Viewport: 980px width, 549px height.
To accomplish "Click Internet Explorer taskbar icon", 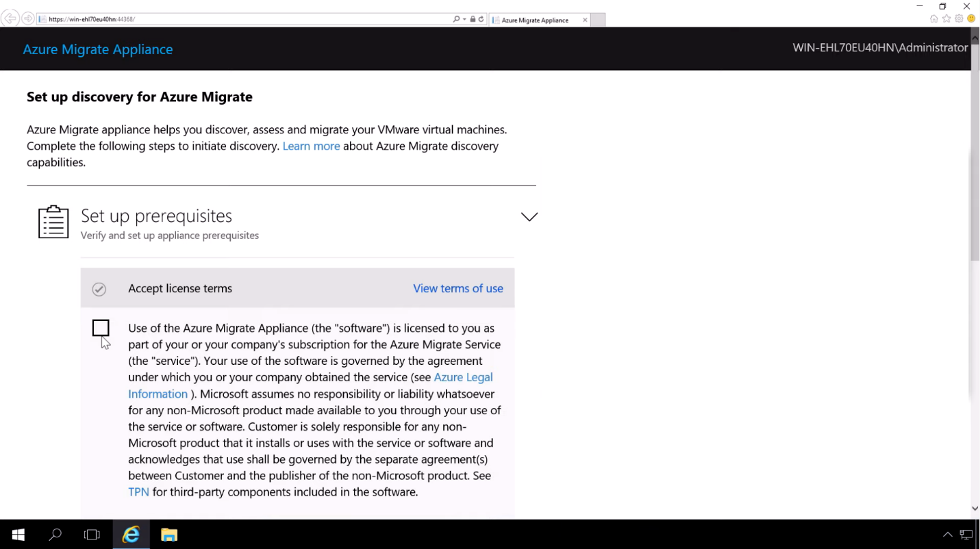I will 131,535.
